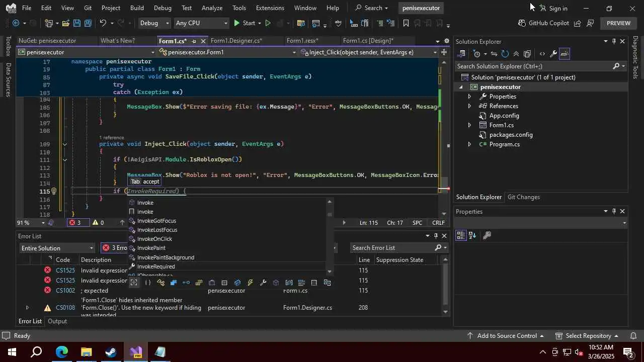Refresh Solution Explorer with the circular arrow icon
Viewport: 644px width, 362px height.
click(505, 54)
